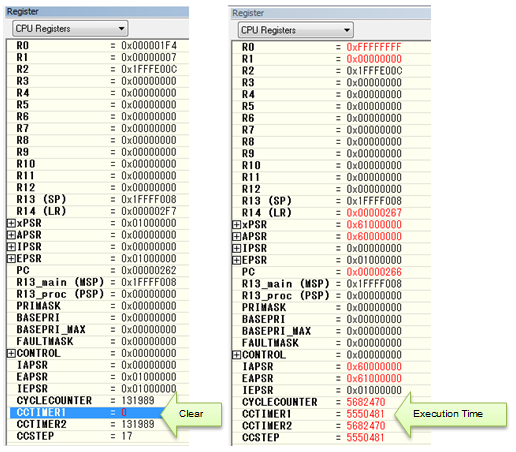The width and height of the screenshot is (516, 452).
Task: Click BASEPRI row in right panel
Action: (331, 319)
